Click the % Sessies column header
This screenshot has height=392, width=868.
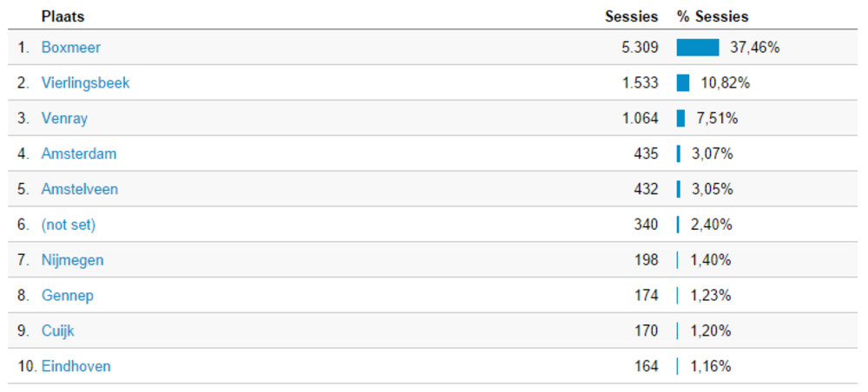[x=712, y=16]
